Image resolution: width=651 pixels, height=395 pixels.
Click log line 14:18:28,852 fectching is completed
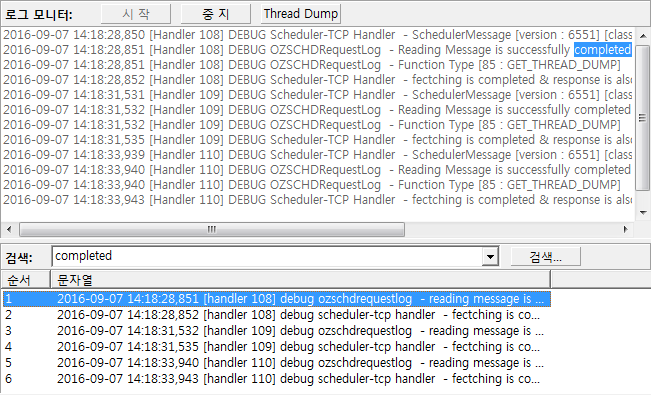318,80
